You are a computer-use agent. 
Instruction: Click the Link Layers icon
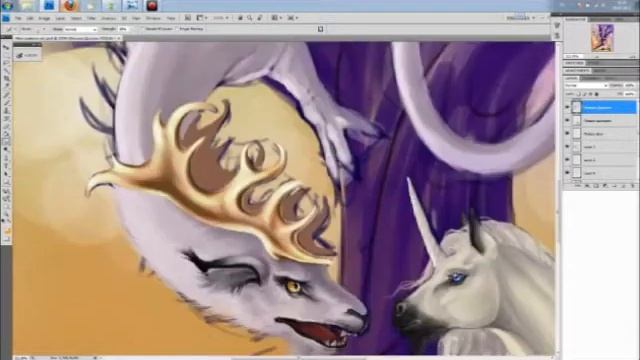pyautogui.click(x=578, y=186)
